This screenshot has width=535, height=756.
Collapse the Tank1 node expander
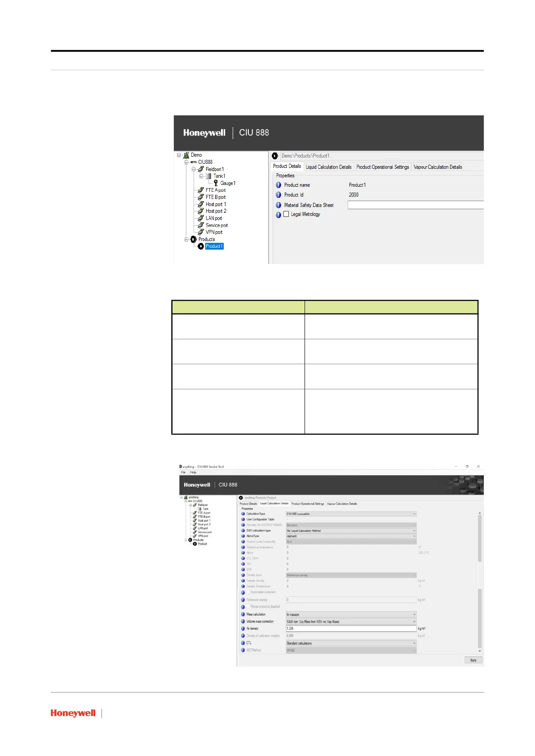(x=201, y=176)
